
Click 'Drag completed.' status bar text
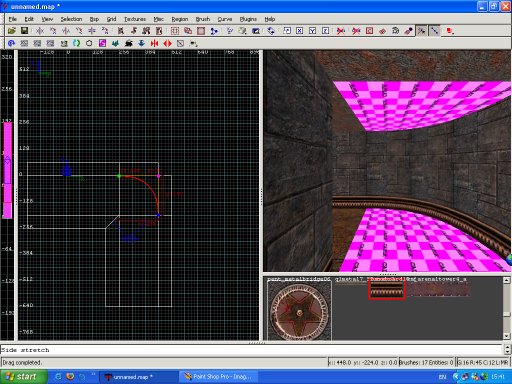click(22, 362)
